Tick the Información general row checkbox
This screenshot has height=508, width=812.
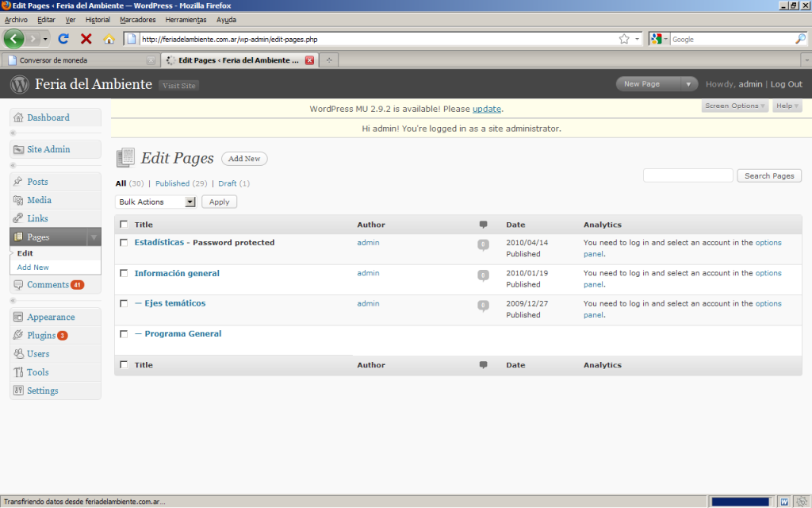click(x=124, y=273)
